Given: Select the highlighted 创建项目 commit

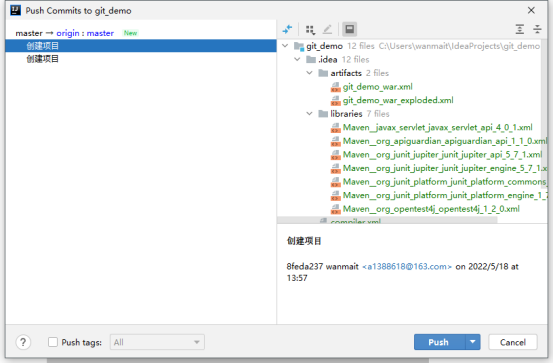Looking at the screenshot, I should pos(141,46).
